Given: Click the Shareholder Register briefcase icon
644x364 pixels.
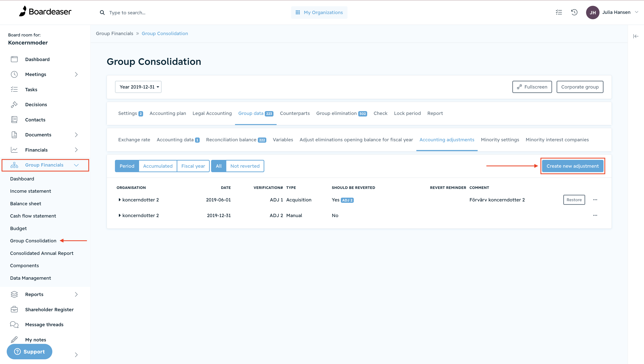Looking at the screenshot, I should tap(14, 309).
